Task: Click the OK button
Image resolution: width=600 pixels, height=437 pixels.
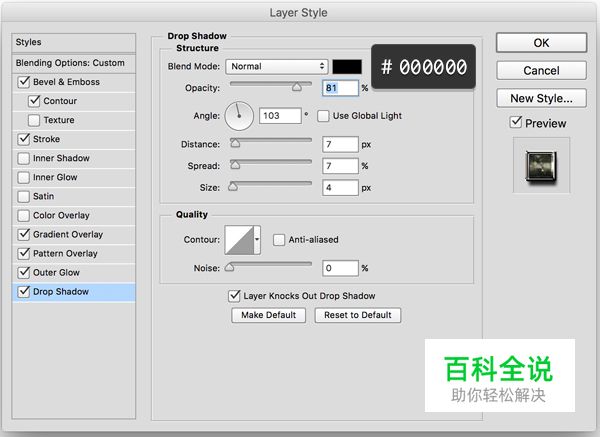Action: [541, 42]
